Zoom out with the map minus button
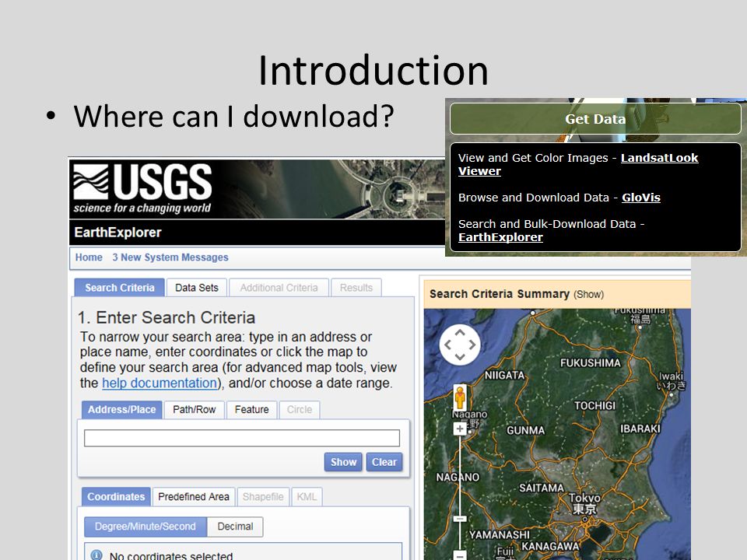 (x=460, y=555)
